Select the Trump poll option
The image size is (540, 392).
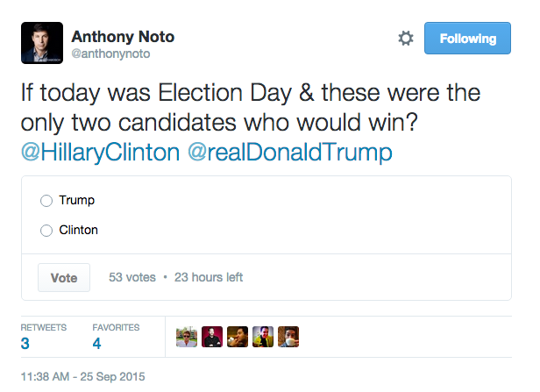point(46,201)
